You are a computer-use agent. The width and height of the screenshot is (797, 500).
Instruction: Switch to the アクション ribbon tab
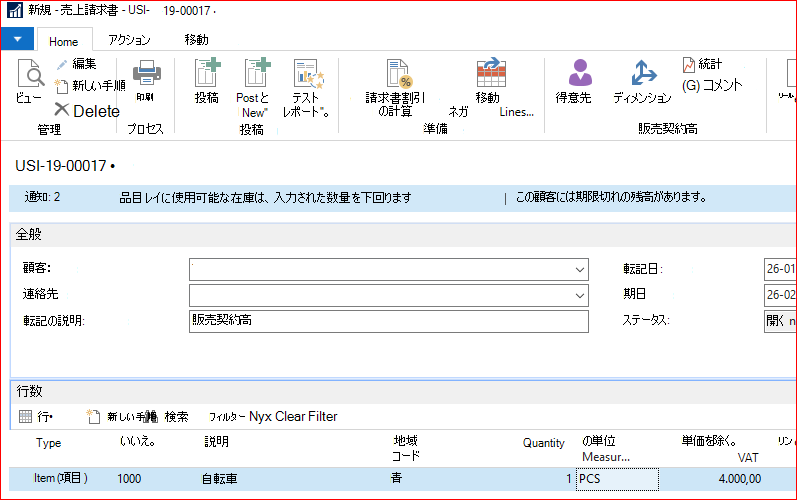pyautogui.click(x=129, y=40)
